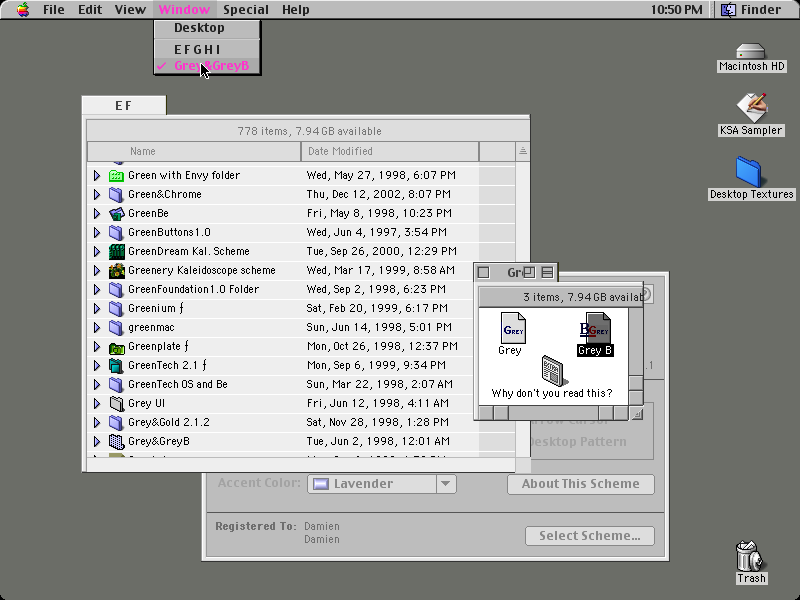The image size is (800, 600).
Task: Select the 'Why don't you read this?' document icon
Action: point(554,371)
